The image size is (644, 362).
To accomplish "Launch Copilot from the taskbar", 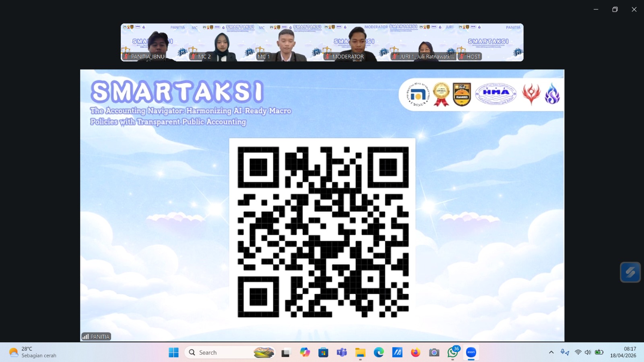I will coord(305,352).
